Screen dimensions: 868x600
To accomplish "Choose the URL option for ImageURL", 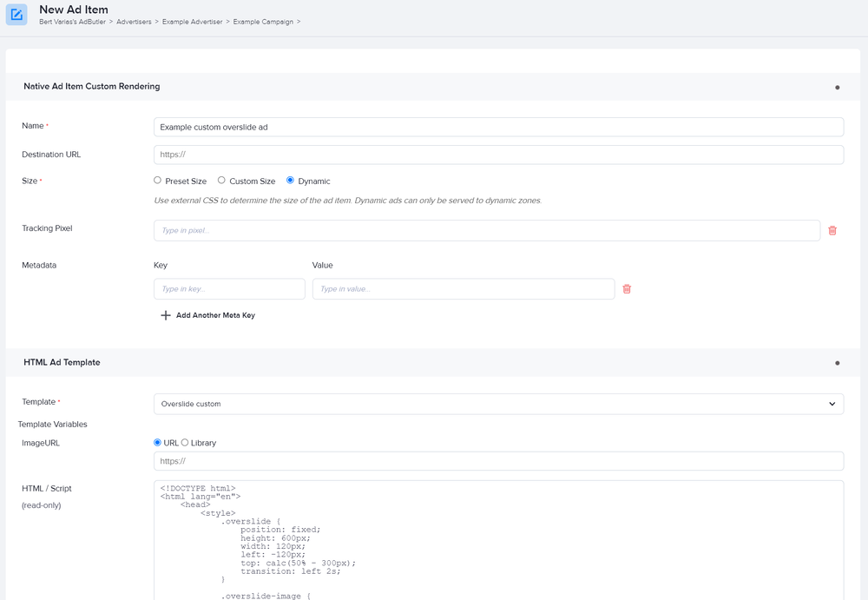I will point(157,442).
